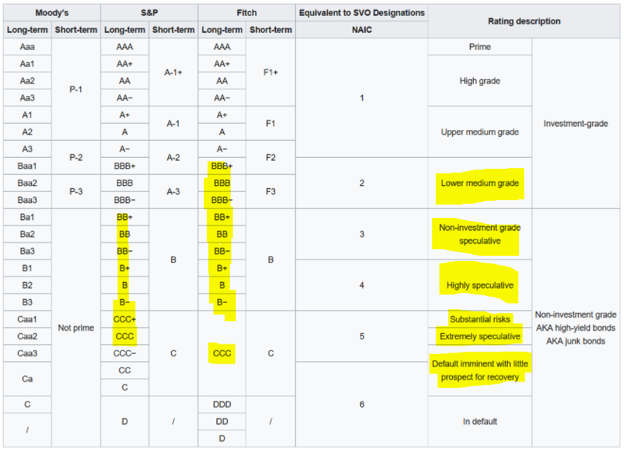Click the Moody's B2 cell
The width and height of the screenshot is (624, 450).
(x=27, y=285)
